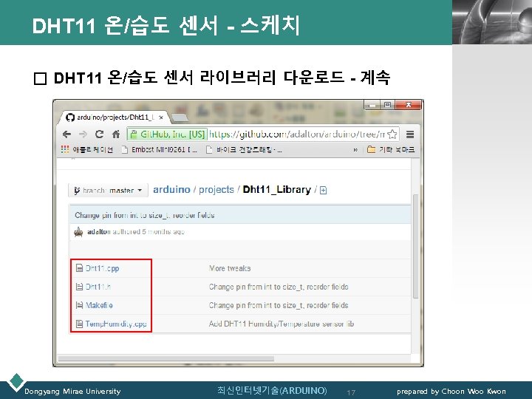Viewport: 532px width, 399px height.
Task: Go to the arduino breadcrumb link
Action: pyautogui.click(x=171, y=189)
